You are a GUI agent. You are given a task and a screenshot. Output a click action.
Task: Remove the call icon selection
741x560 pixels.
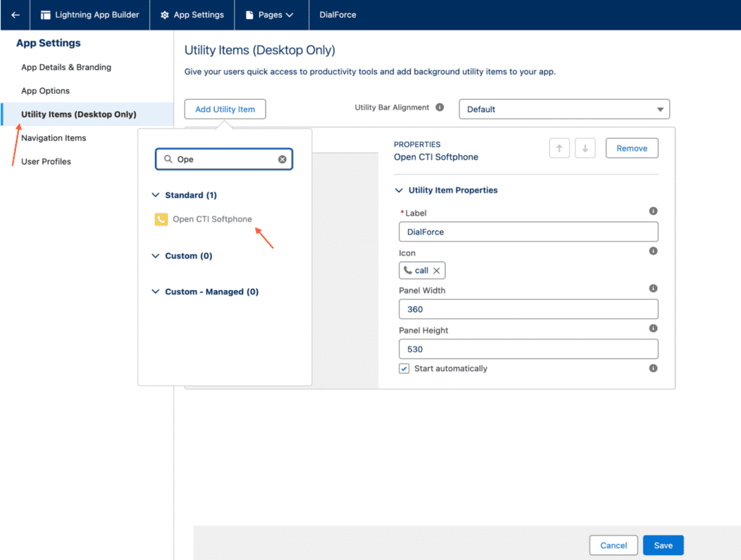click(436, 271)
